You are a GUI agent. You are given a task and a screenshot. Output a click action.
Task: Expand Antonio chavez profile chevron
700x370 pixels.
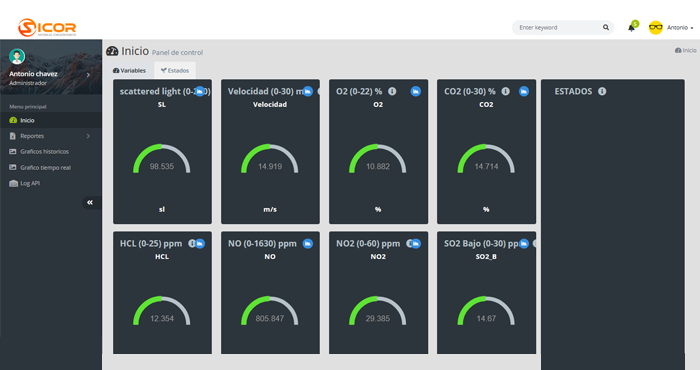(x=88, y=75)
